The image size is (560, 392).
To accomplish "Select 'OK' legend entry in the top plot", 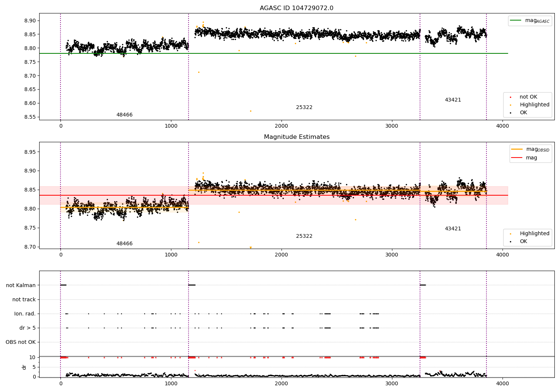I will click(523, 113).
